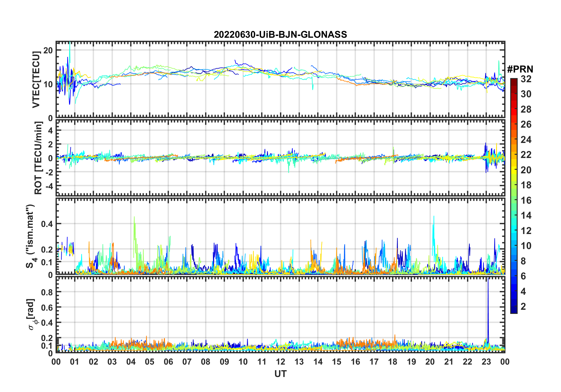This screenshot has height=392, width=561.
Task: Select the UT axis tick label 13
Action: point(299,362)
